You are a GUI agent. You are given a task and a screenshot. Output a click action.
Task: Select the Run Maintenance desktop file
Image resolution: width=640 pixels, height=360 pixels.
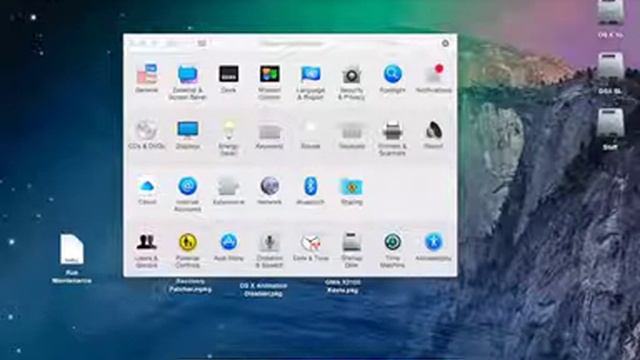tap(72, 258)
